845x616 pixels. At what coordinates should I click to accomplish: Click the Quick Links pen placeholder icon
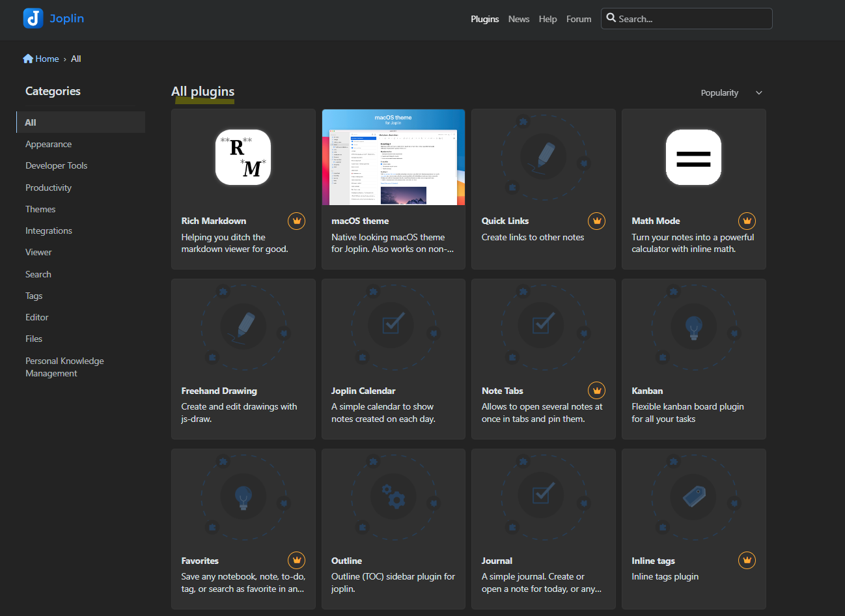tap(544, 157)
